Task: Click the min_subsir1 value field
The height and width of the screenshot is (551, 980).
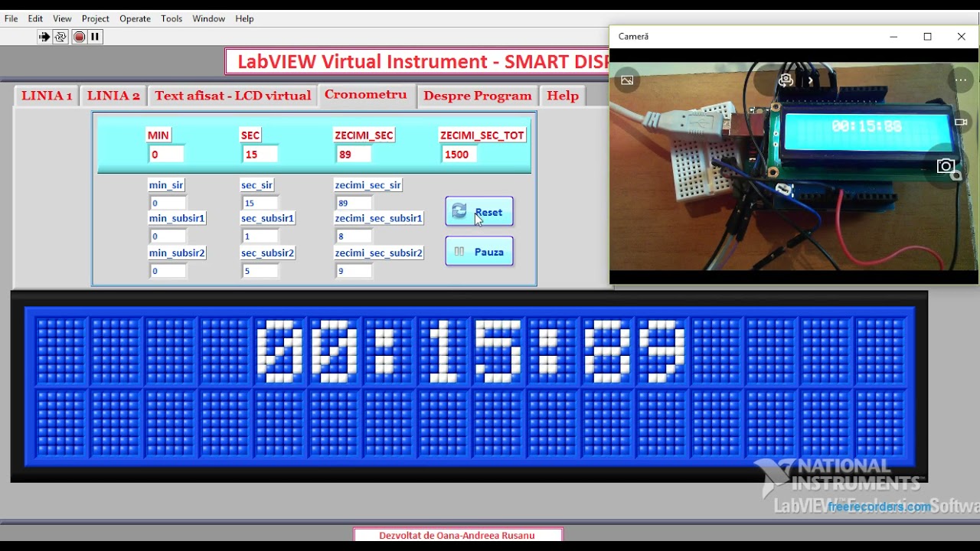Action: click(x=168, y=236)
